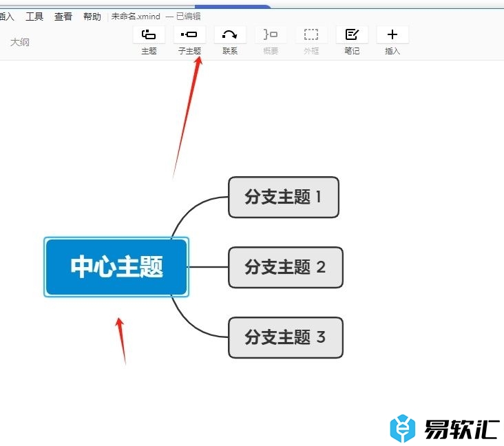Open the partially visible 插入 menu
Screen dimensions: 504x446
click(7, 17)
